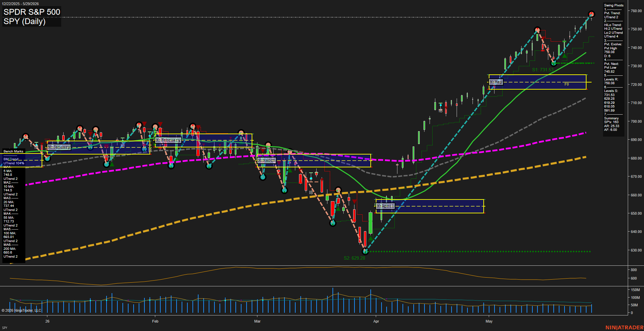Viewport: 644px width, 331px height.
Task: Click the 200 MA: label
Action: [x=10, y=249]
